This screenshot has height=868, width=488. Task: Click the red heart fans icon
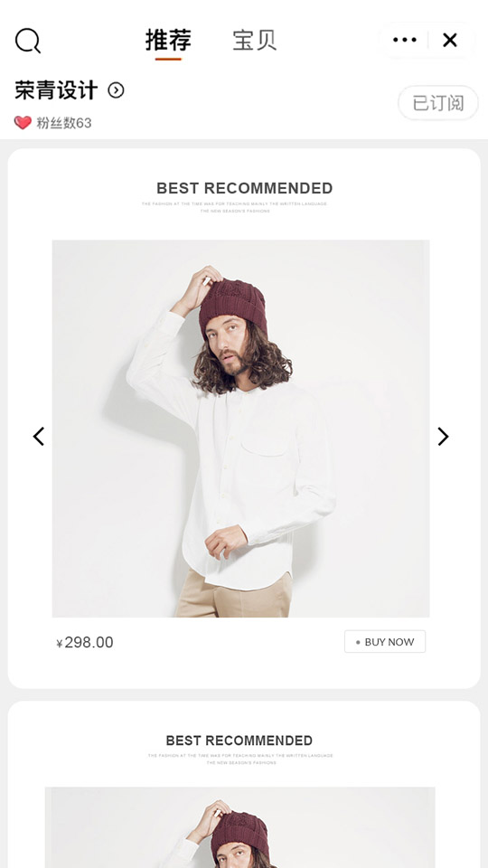[23, 122]
